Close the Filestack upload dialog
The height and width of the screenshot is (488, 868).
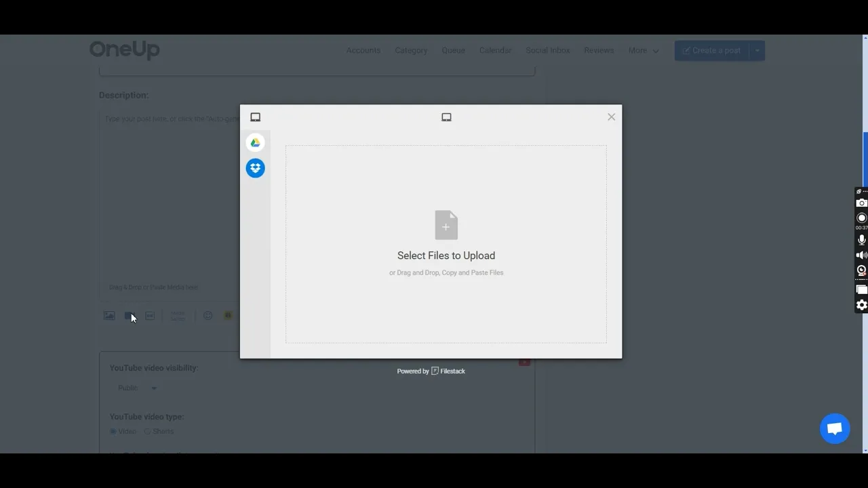pos(611,117)
